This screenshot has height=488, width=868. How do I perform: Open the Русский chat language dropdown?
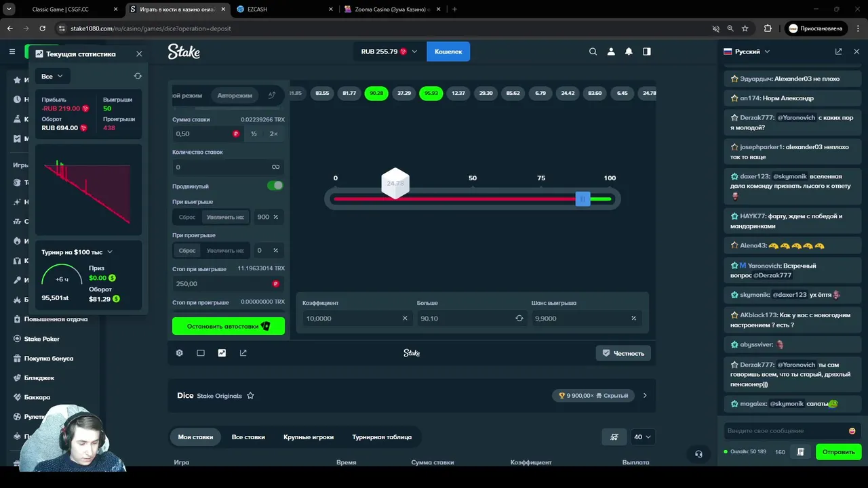747,52
